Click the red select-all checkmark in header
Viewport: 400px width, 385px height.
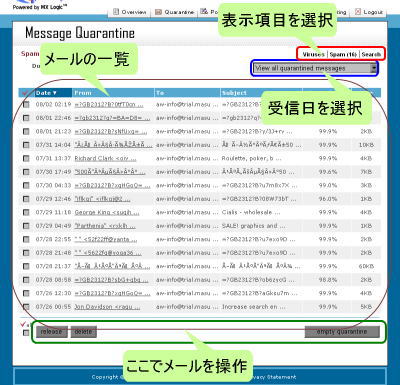click(x=24, y=93)
